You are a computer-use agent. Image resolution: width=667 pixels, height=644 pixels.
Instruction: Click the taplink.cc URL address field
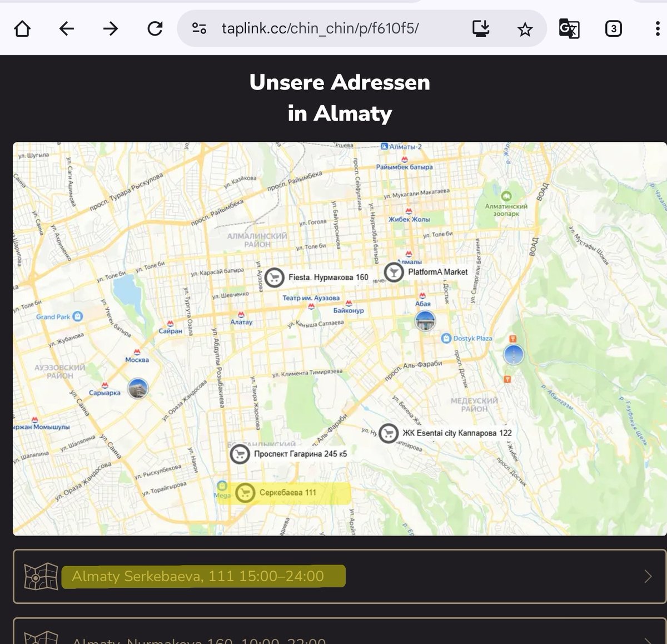[320, 28]
